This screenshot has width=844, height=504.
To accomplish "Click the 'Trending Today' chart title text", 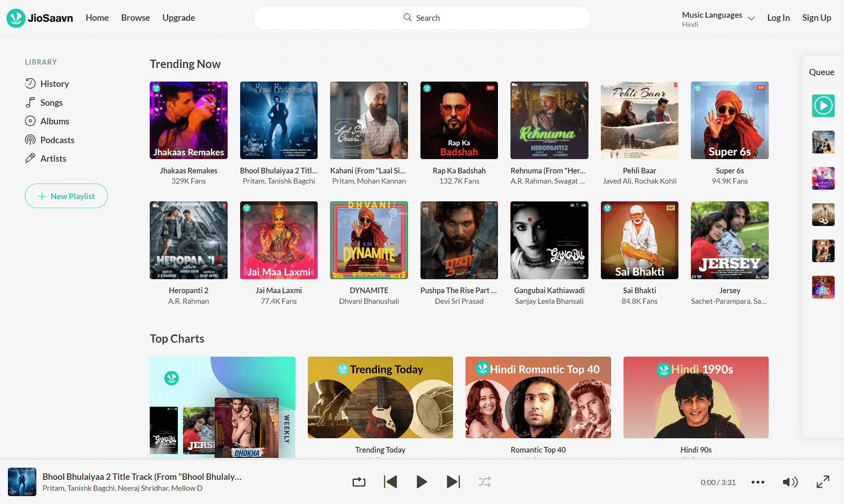I will 380,450.
